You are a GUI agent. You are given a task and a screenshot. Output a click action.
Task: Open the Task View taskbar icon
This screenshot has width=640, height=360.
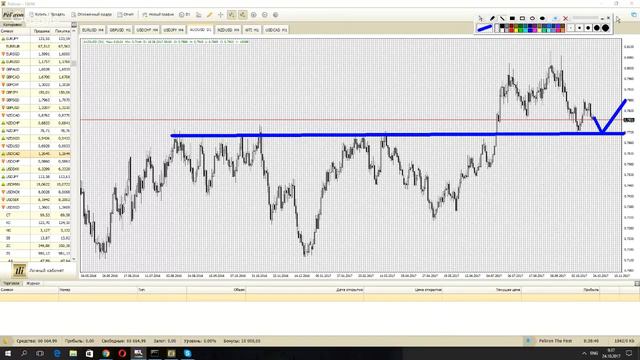[x=40, y=353]
